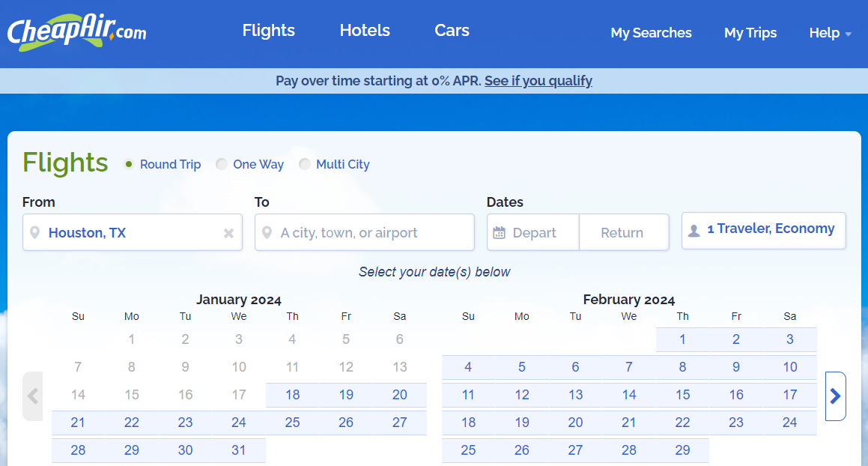The height and width of the screenshot is (466, 868).
Task: Click the location pin in From field
Action: point(34,233)
